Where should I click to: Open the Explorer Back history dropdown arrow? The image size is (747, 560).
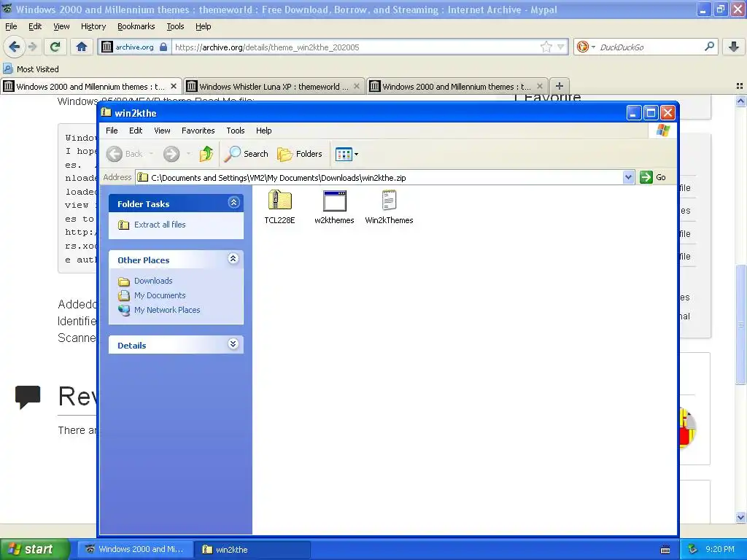point(151,153)
